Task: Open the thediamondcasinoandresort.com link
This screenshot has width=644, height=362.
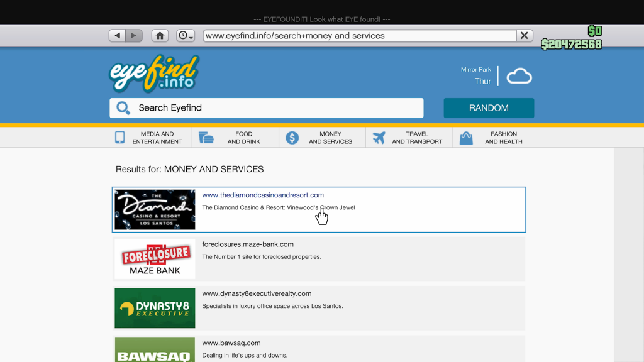Action: pyautogui.click(x=263, y=195)
